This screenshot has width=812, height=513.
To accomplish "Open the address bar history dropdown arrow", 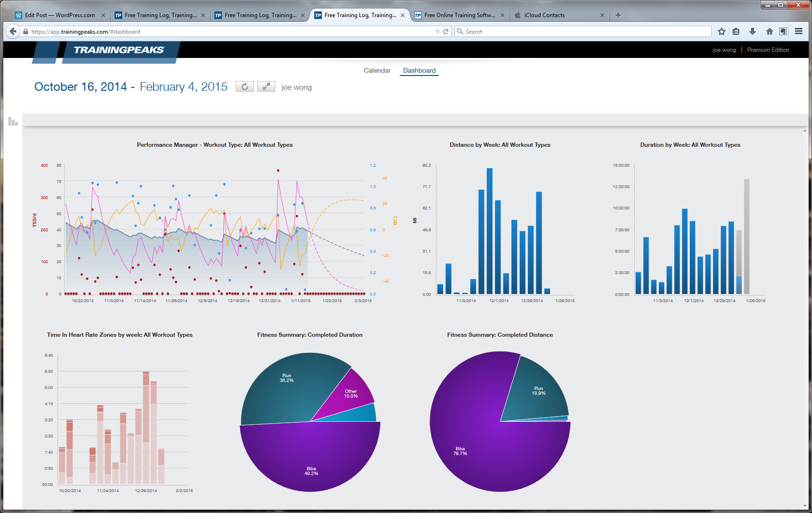I will pos(437,31).
